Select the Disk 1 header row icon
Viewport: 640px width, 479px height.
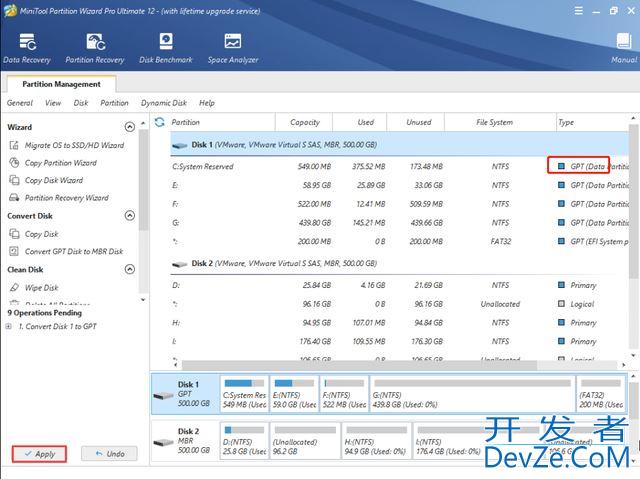coord(180,145)
